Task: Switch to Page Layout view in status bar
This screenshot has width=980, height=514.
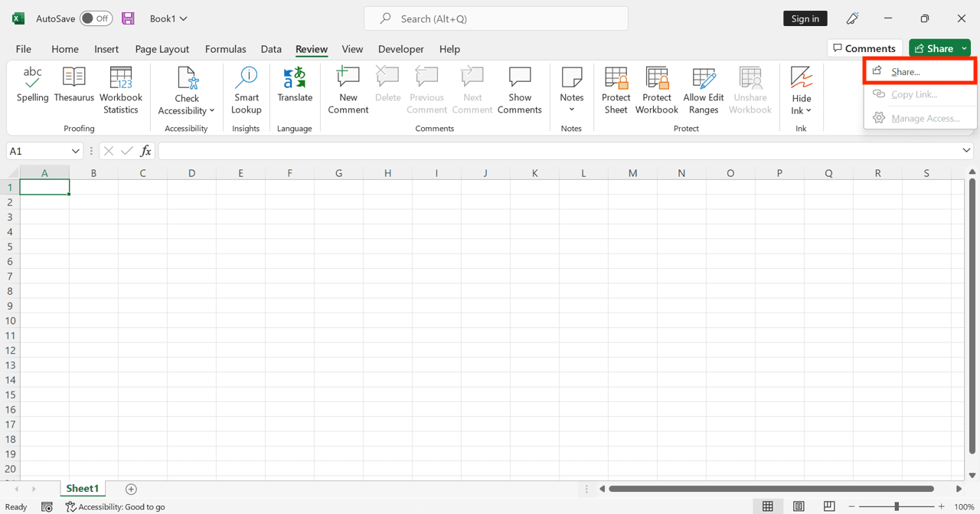Action: (x=799, y=506)
